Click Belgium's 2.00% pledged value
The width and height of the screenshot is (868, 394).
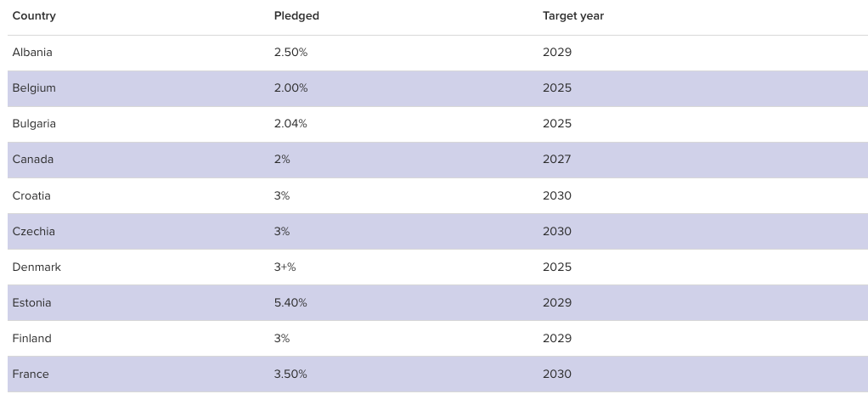click(290, 88)
